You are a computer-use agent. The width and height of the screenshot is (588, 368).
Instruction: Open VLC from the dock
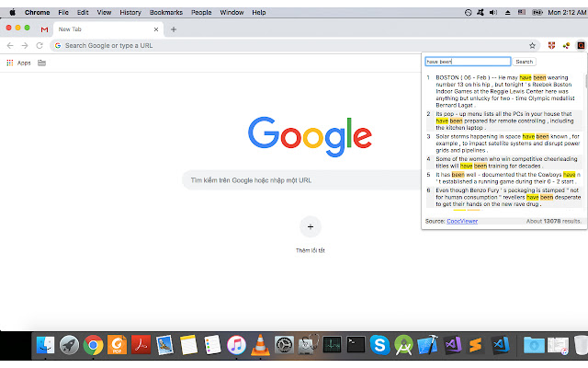pos(260,345)
